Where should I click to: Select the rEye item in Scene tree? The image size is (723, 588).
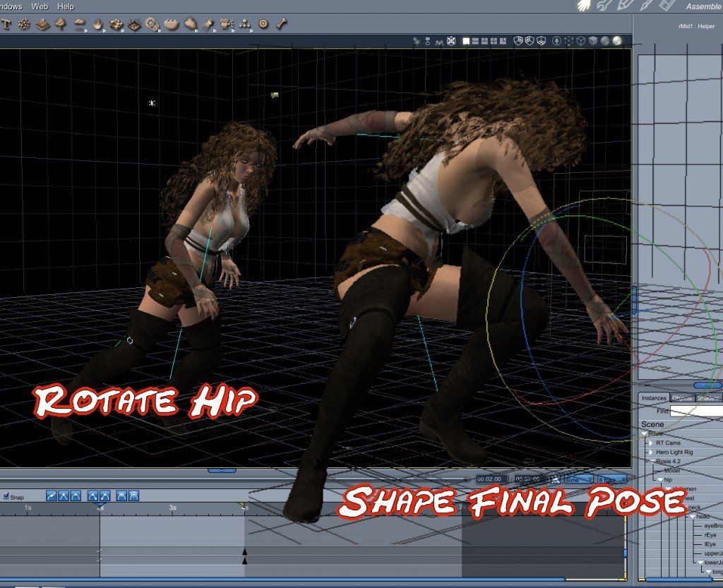(710, 535)
